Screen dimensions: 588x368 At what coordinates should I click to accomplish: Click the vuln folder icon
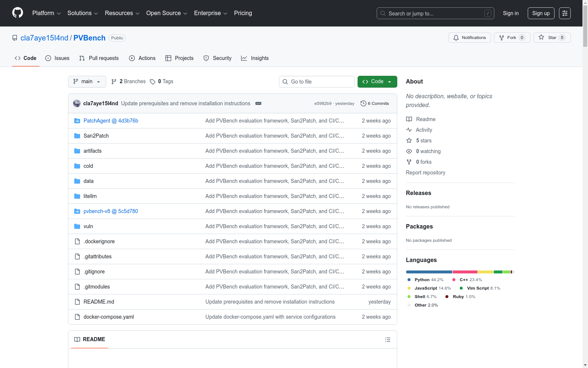point(77,226)
